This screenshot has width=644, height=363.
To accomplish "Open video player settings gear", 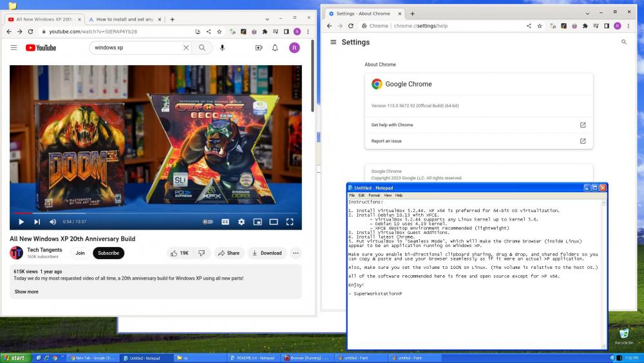I will pos(241,222).
